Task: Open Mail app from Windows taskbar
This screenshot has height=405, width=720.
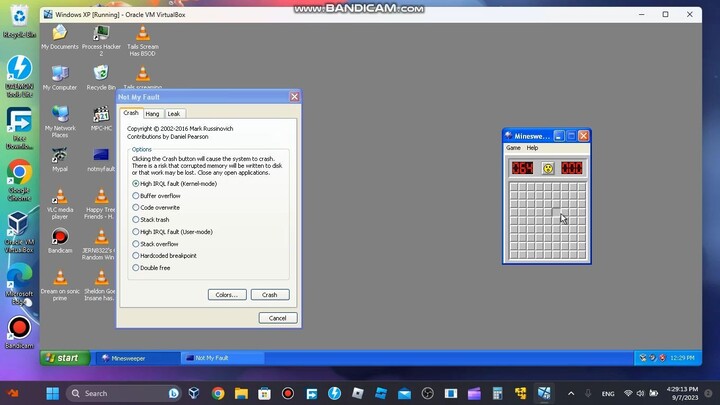Action: point(404,394)
